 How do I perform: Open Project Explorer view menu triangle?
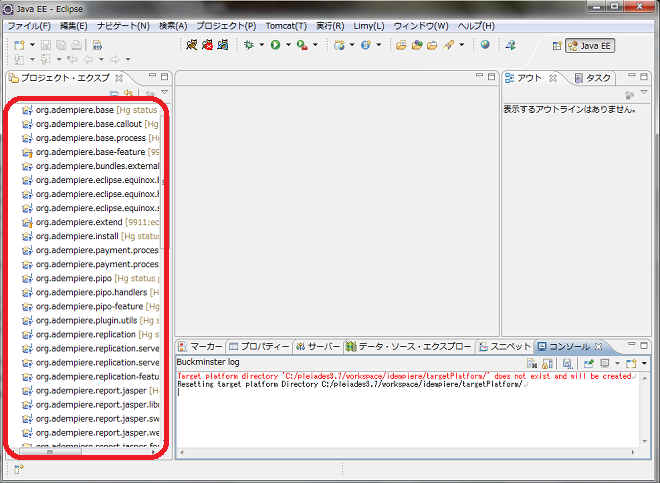click(x=165, y=92)
